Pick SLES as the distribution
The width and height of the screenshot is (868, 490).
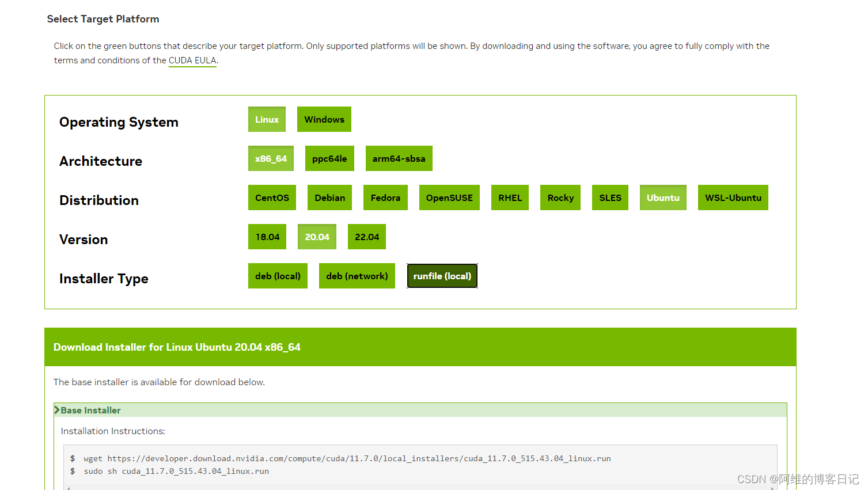[610, 197]
